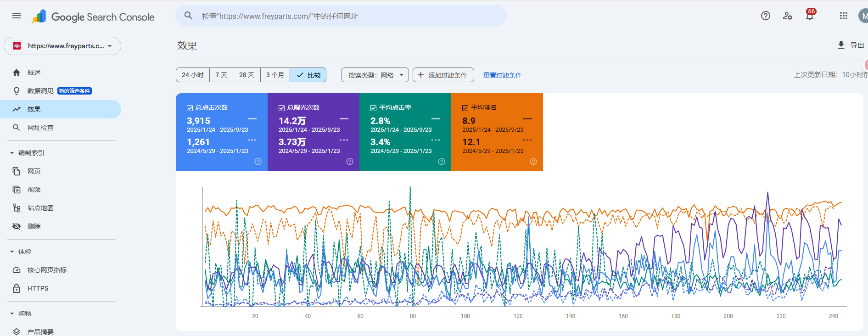Toggle the 总曝光次数 checkbox
This screenshot has width=868, height=336.
click(281, 108)
